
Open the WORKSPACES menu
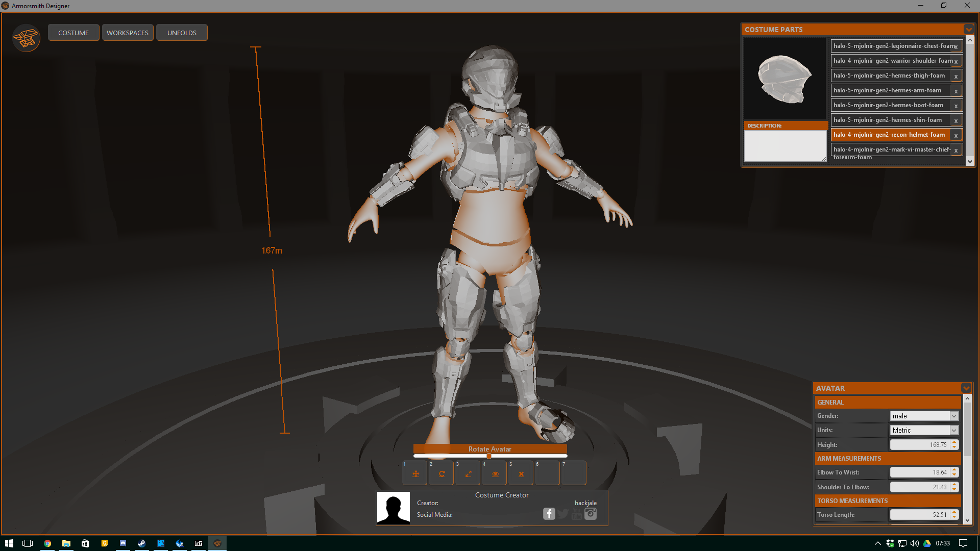pyautogui.click(x=128, y=33)
